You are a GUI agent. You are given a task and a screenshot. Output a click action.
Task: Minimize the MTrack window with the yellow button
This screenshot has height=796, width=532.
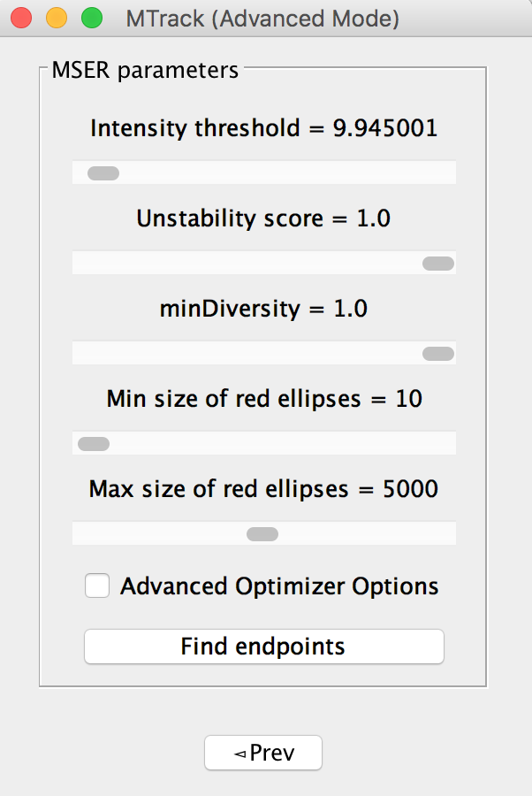[x=56, y=18]
